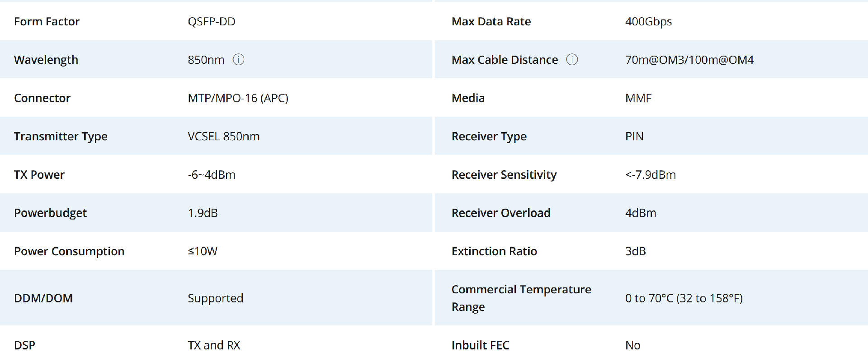Image resolution: width=868 pixels, height=363 pixels.
Task: Click the info icon next to 850nm wavelength
Action: [x=238, y=60]
